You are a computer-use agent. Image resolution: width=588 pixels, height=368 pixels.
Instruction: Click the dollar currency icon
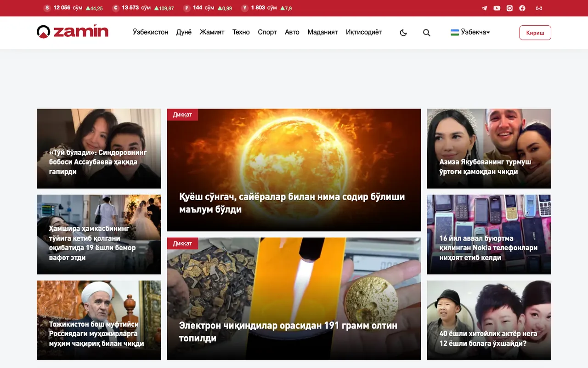coord(47,8)
